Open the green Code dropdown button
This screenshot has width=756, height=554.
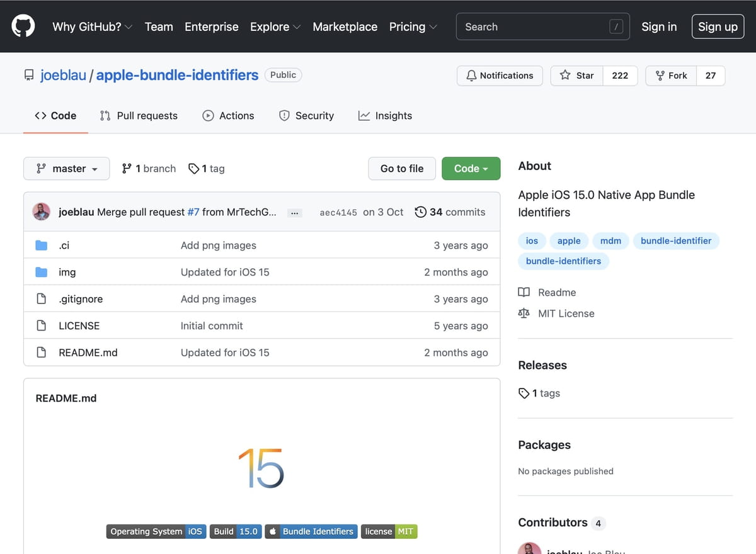click(471, 168)
